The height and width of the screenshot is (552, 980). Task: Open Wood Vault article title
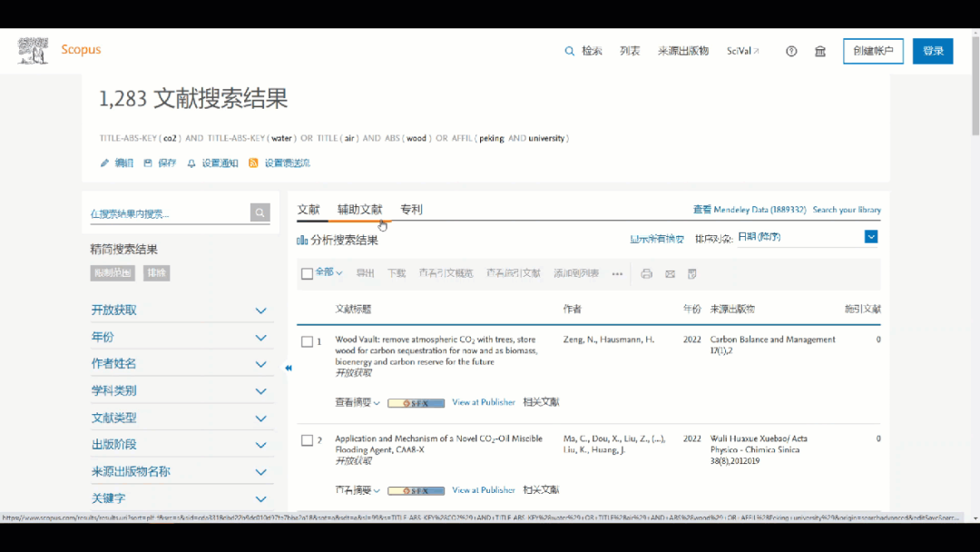click(436, 350)
